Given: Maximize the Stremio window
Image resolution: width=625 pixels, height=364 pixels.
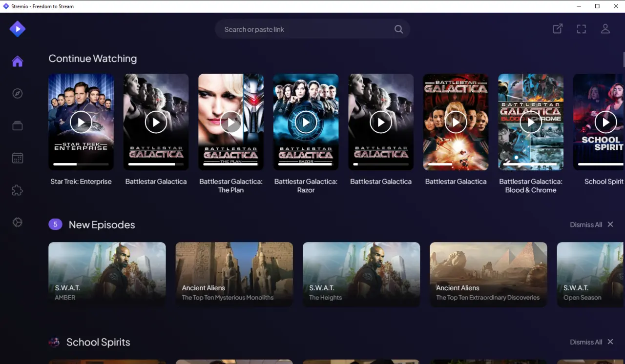Looking at the screenshot, I should [597, 6].
